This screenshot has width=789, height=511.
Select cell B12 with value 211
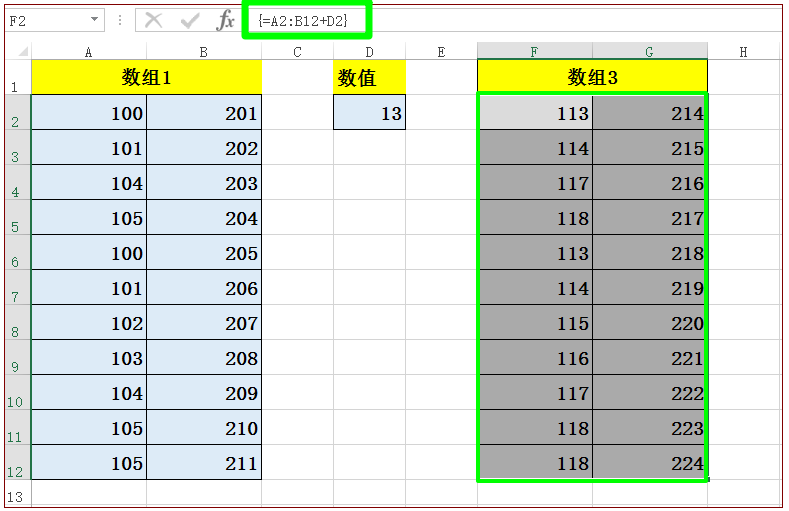click(204, 462)
